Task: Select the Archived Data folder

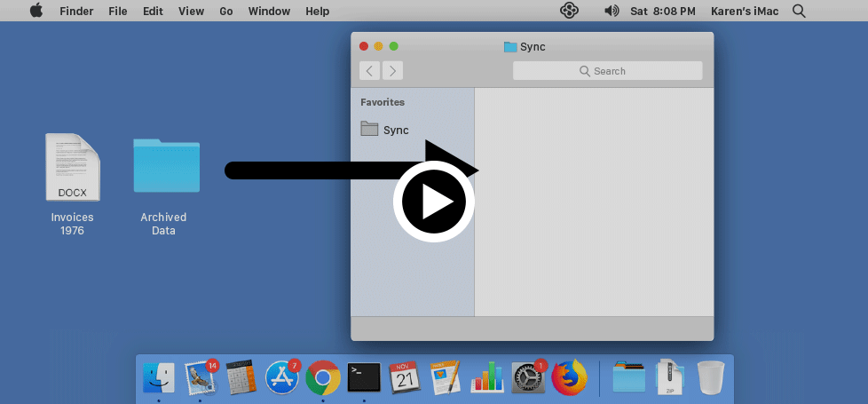Action: 166,166
